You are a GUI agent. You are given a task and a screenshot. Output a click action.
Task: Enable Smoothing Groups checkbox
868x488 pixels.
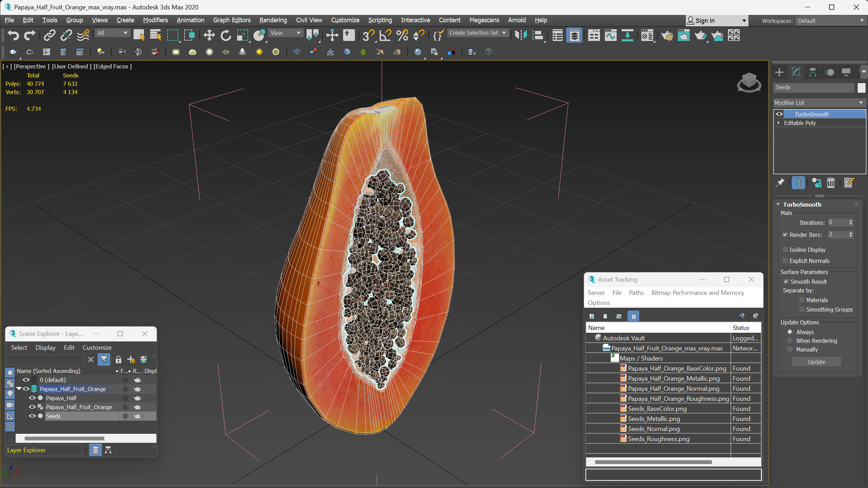pos(802,309)
